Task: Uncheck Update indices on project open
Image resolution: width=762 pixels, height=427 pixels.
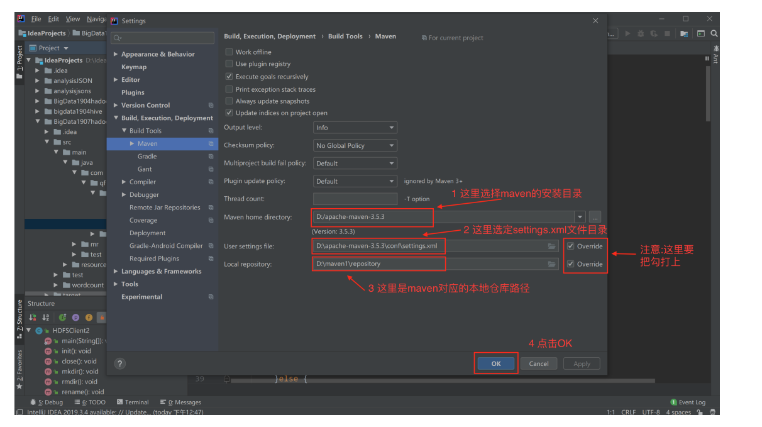Action: tap(229, 113)
